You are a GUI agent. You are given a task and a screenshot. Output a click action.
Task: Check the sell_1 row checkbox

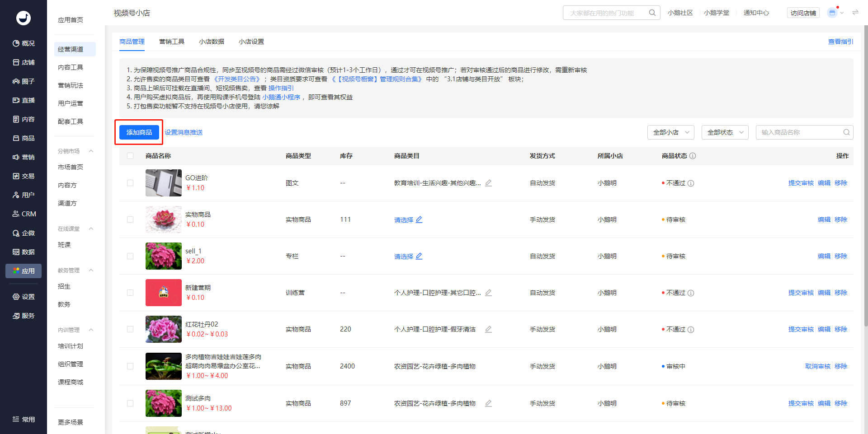(130, 256)
